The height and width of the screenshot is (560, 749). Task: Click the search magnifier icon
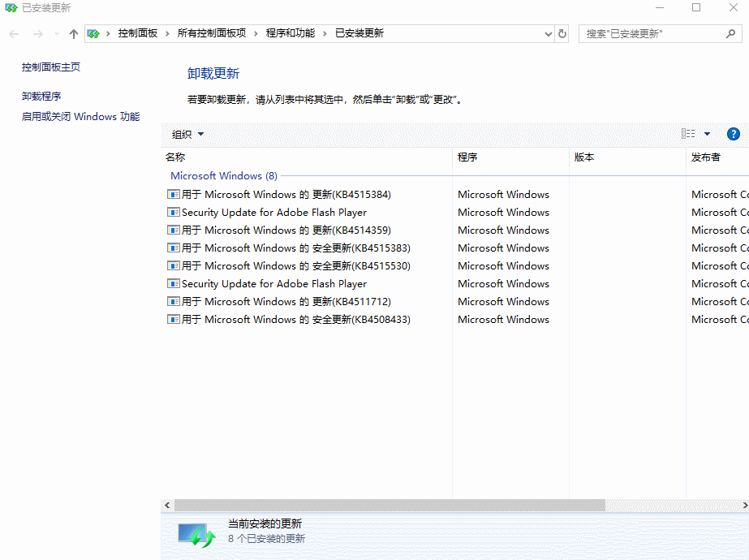(730, 34)
